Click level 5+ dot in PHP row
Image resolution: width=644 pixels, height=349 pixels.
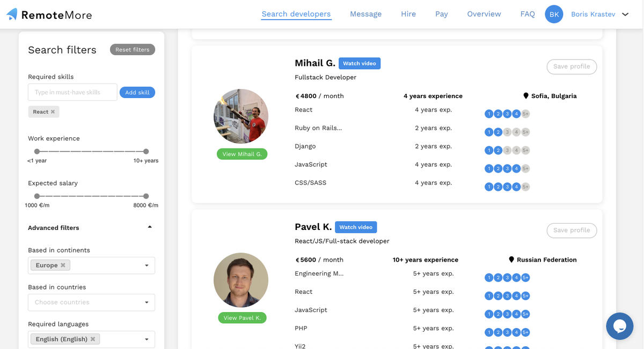pos(525,332)
